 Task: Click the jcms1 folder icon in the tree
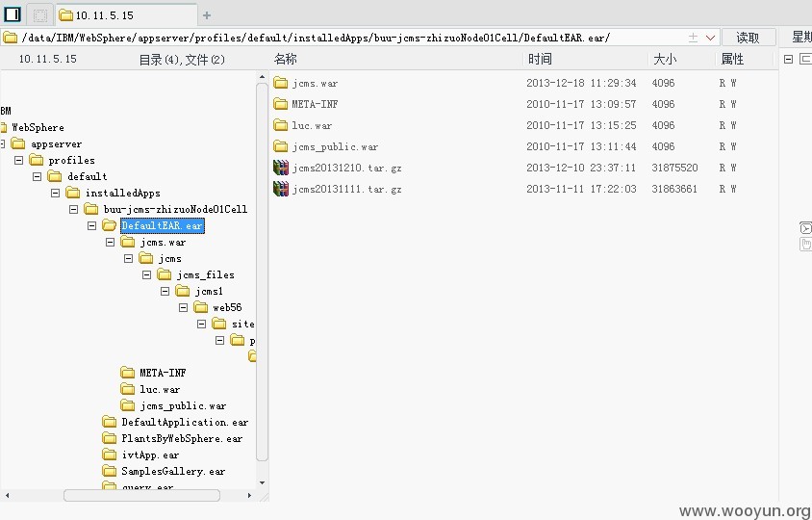(183, 292)
